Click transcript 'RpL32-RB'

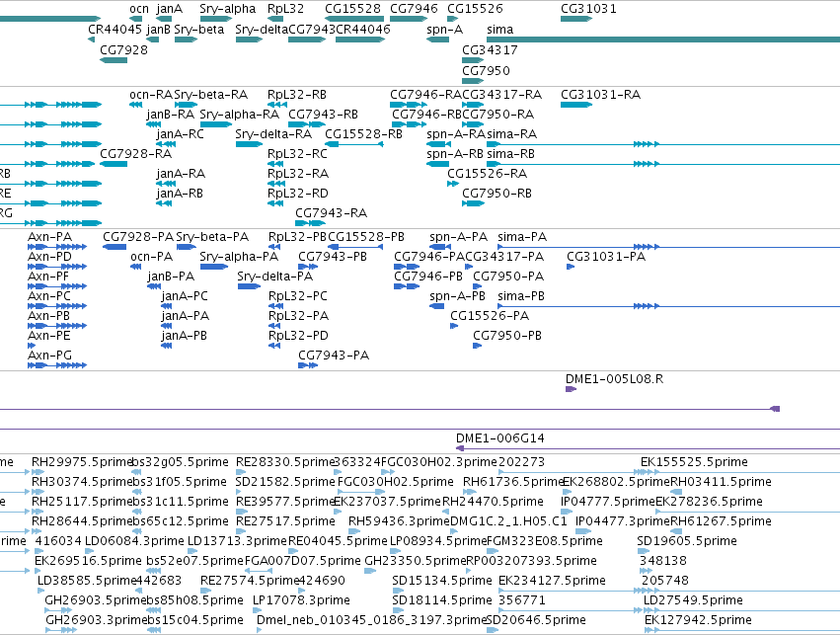point(297,95)
